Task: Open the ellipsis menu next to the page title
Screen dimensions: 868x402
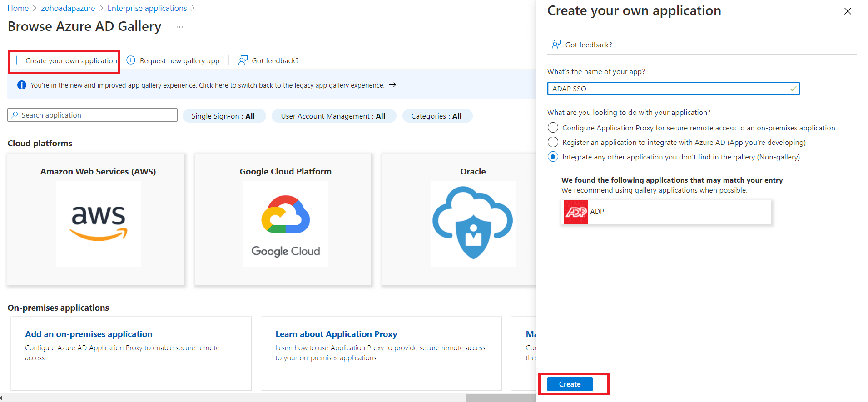Action: click(x=180, y=27)
